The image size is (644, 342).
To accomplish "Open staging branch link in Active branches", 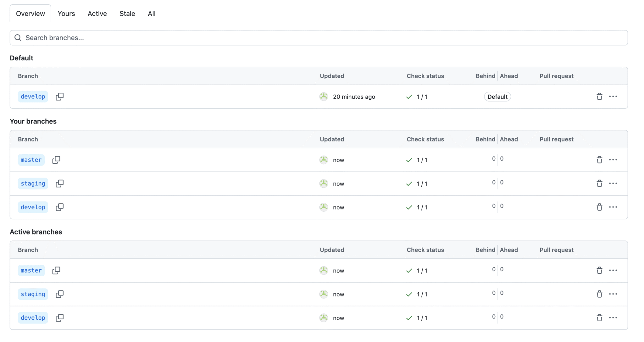I will tap(33, 294).
